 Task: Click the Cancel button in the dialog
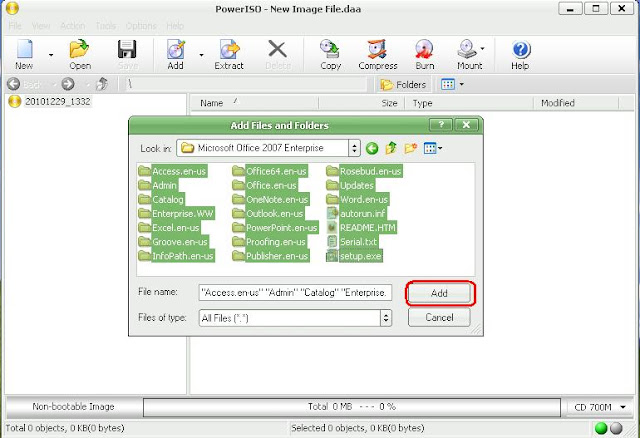(439, 318)
